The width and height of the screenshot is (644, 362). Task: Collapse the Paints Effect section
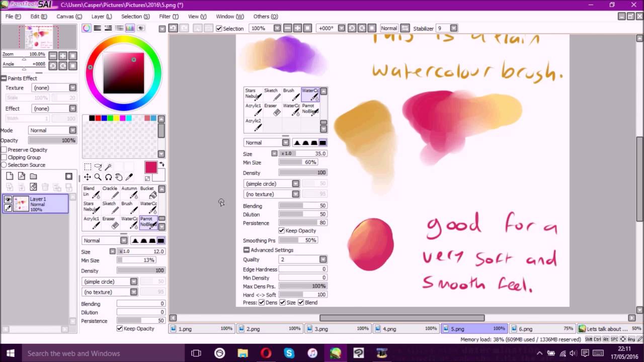[4, 78]
